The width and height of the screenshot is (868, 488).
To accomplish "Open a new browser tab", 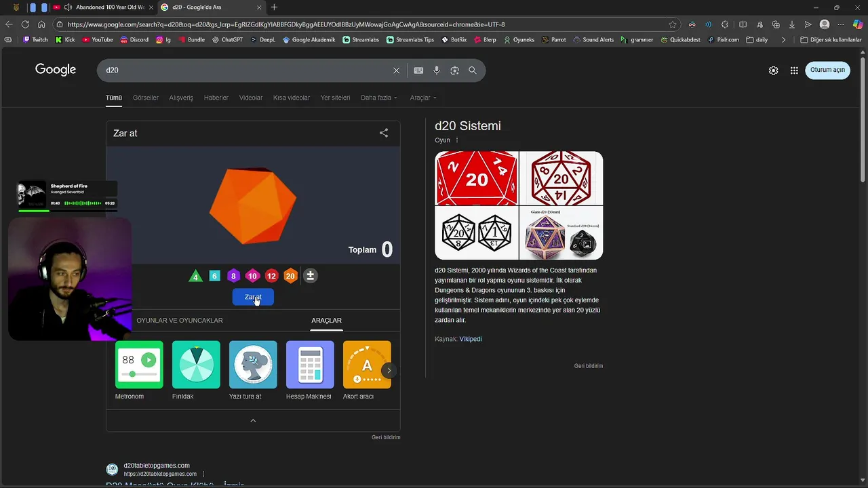I will pos(274,7).
